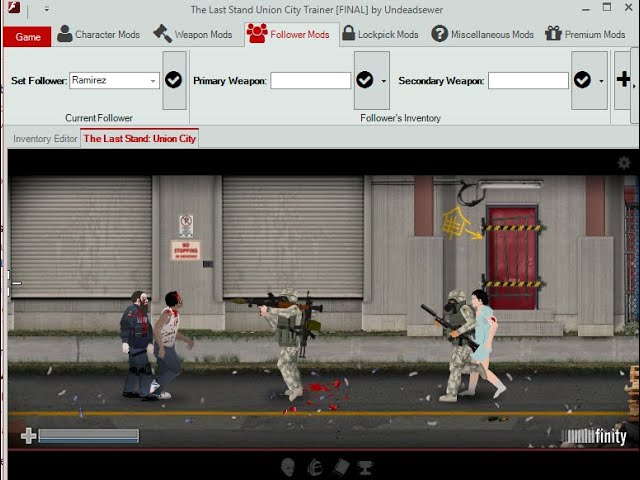
Task: Click the Miscellaneous Mods question mark icon
Action: (440, 33)
